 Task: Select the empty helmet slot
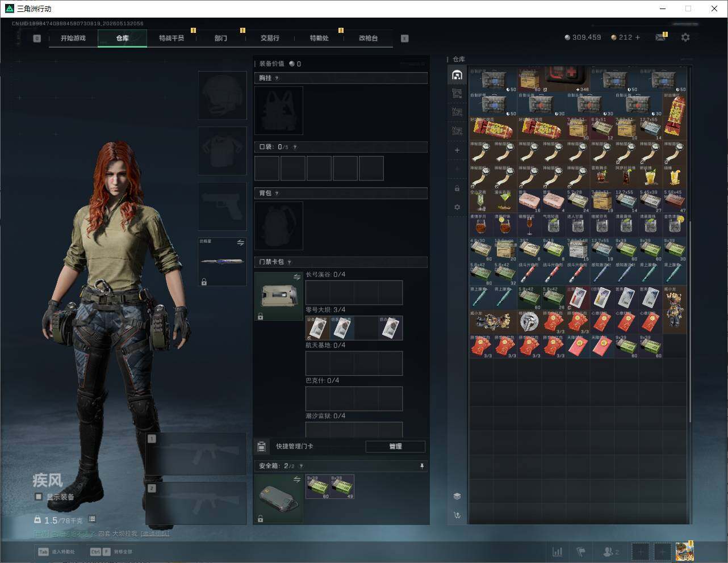(x=222, y=95)
